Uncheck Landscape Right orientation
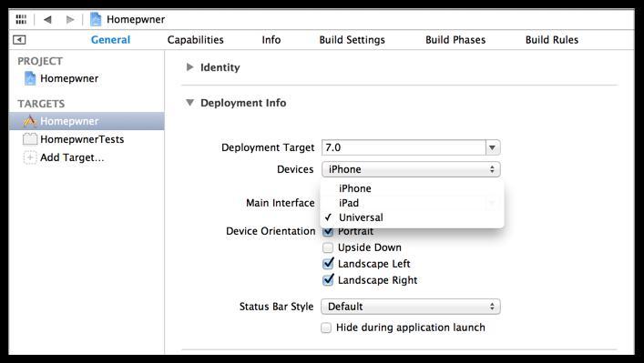 [x=328, y=279]
